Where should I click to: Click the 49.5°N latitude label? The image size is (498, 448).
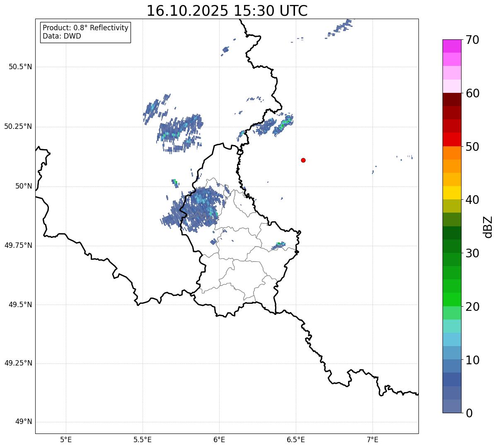tap(20, 305)
